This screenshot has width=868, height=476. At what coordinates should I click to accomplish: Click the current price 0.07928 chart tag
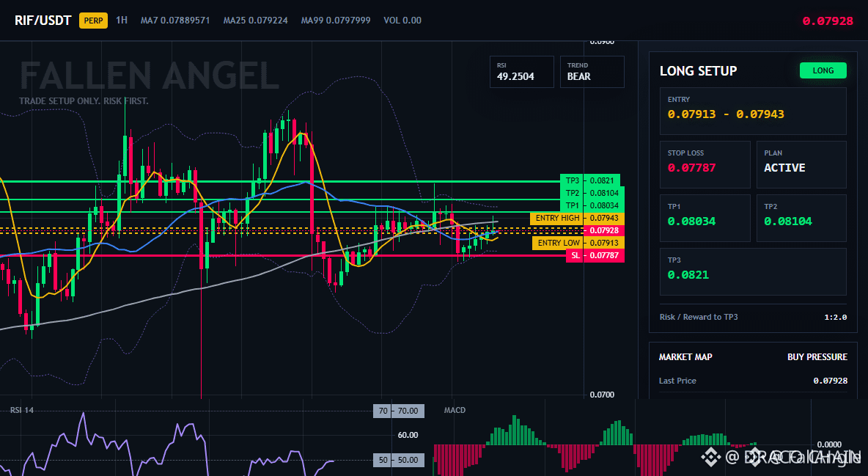tap(604, 230)
